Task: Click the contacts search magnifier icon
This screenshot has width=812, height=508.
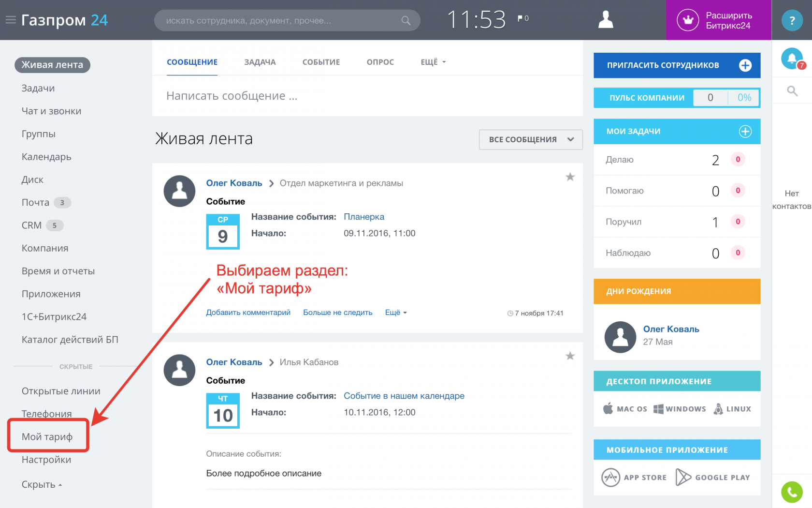Action: tap(792, 90)
